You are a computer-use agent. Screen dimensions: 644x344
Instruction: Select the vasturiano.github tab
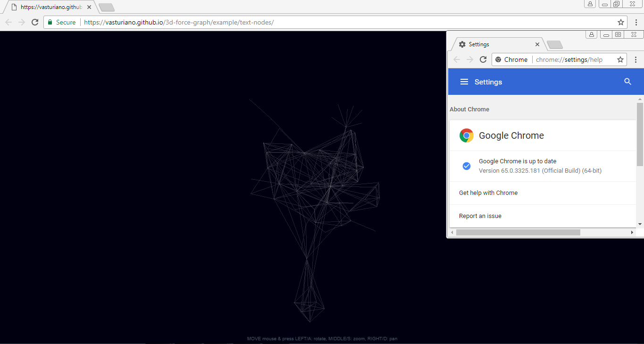47,7
